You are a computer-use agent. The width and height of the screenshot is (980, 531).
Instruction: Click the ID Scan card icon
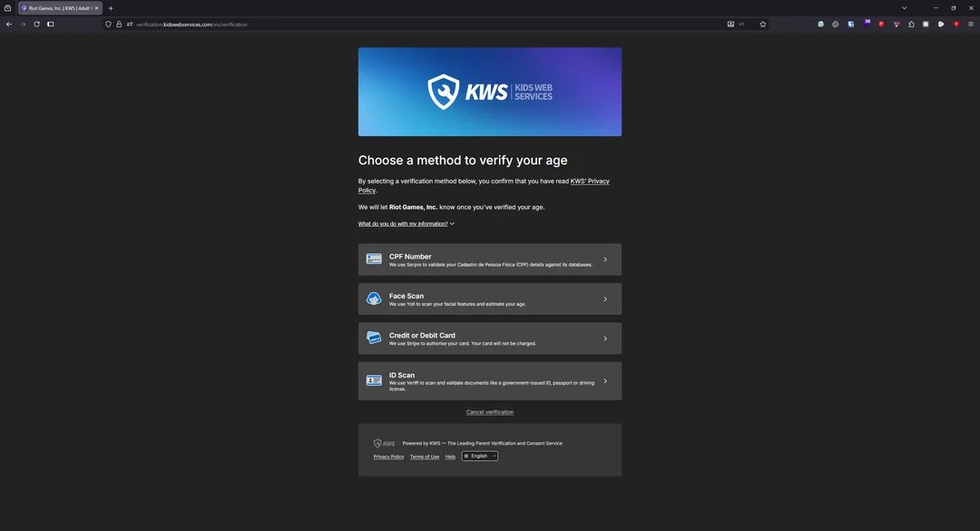[x=374, y=380]
